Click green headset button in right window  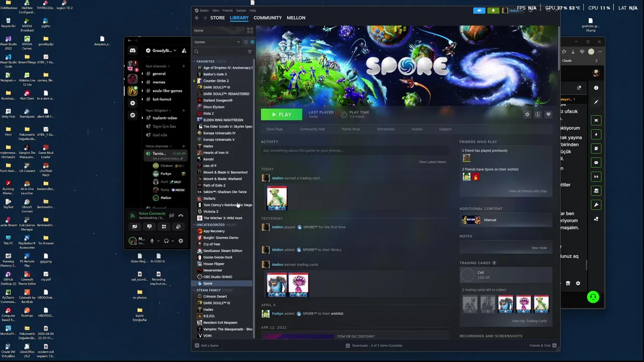[x=593, y=297]
